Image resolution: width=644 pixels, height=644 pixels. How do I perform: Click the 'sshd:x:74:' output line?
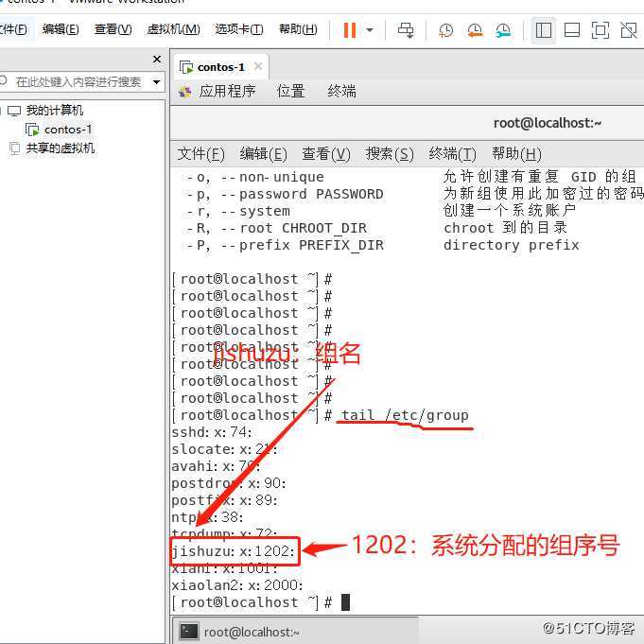212,432
